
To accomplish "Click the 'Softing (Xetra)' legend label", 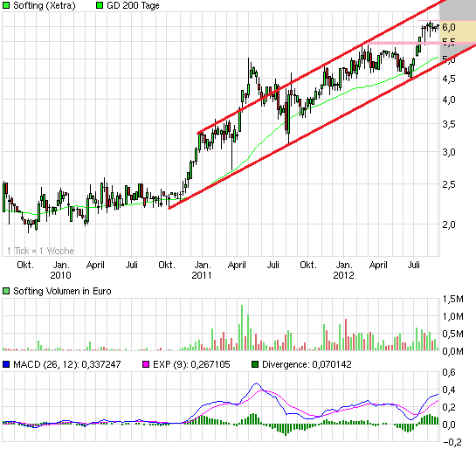I will point(45,5).
